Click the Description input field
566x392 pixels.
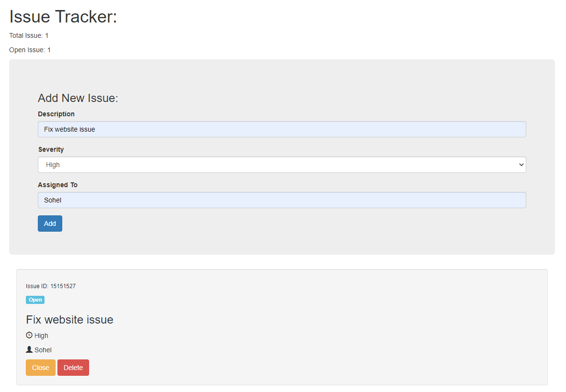(x=282, y=129)
